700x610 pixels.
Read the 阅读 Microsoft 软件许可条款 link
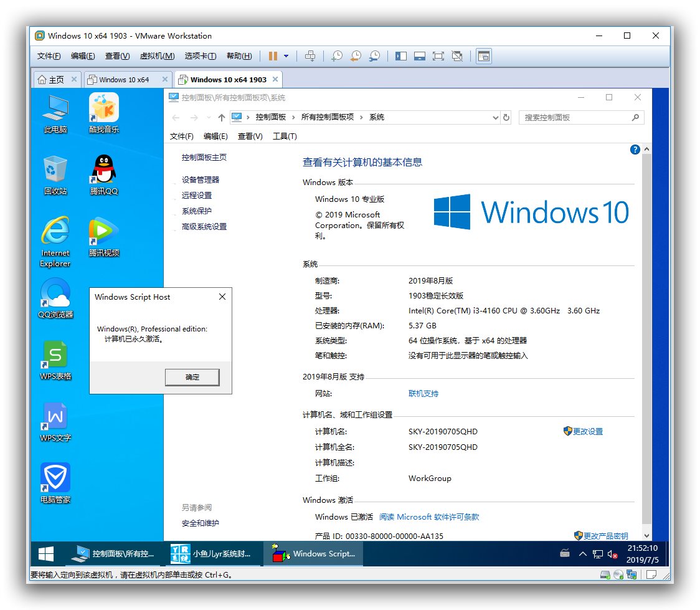click(429, 517)
